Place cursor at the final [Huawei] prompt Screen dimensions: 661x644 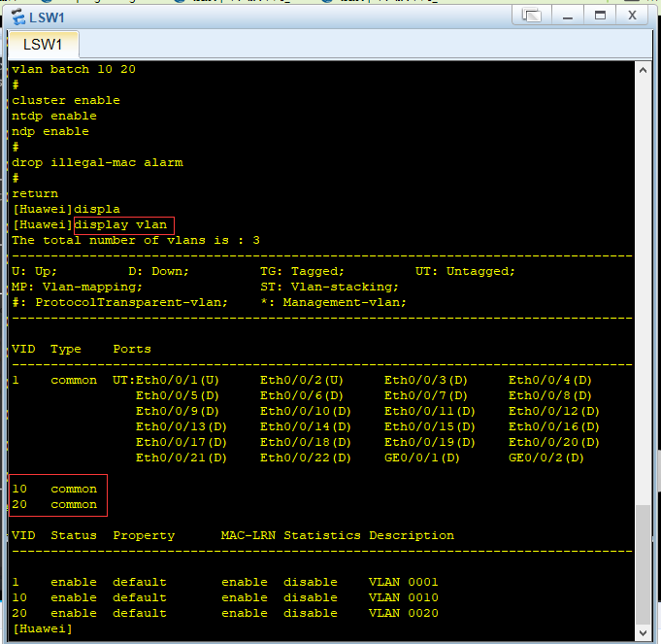coord(43,628)
